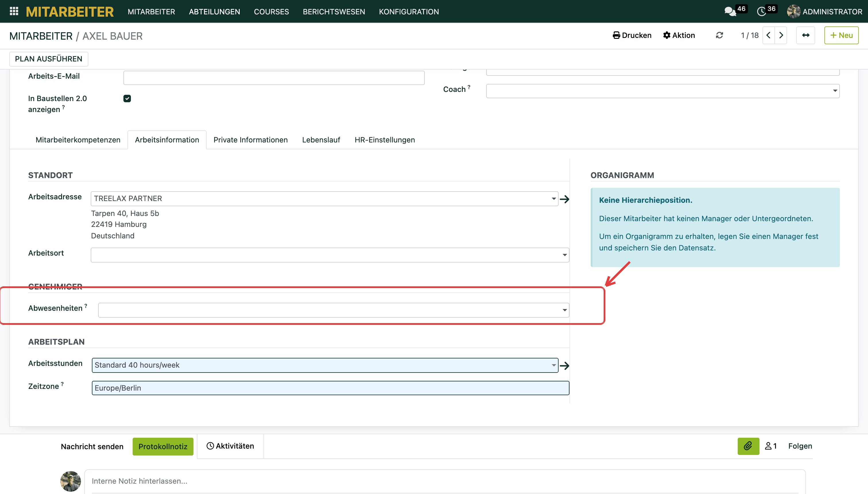This screenshot has width=868, height=494.
Task: Open Arbeitsadresse external link arrow
Action: (x=565, y=199)
